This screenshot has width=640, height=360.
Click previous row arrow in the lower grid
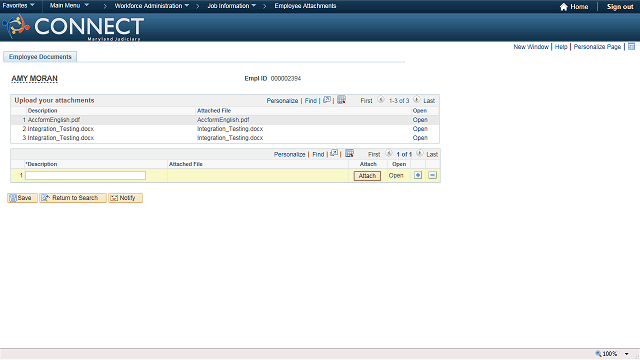click(x=389, y=153)
